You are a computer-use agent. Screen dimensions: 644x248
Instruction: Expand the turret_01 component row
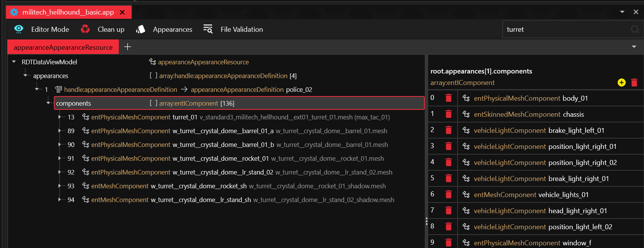tap(60, 117)
